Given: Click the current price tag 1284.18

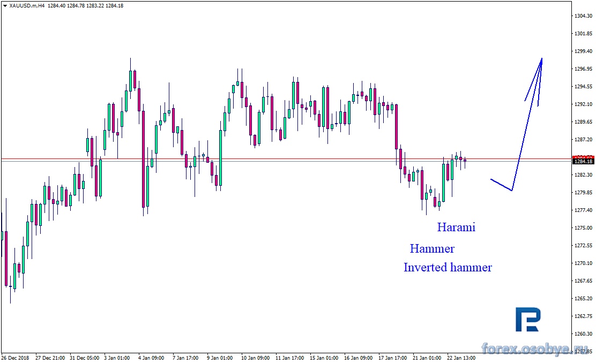Looking at the screenshot, I should pyautogui.click(x=584, y=161).
